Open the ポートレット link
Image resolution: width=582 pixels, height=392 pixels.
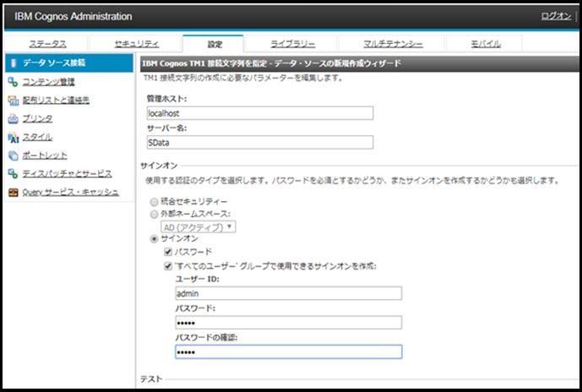click(45, 155)
